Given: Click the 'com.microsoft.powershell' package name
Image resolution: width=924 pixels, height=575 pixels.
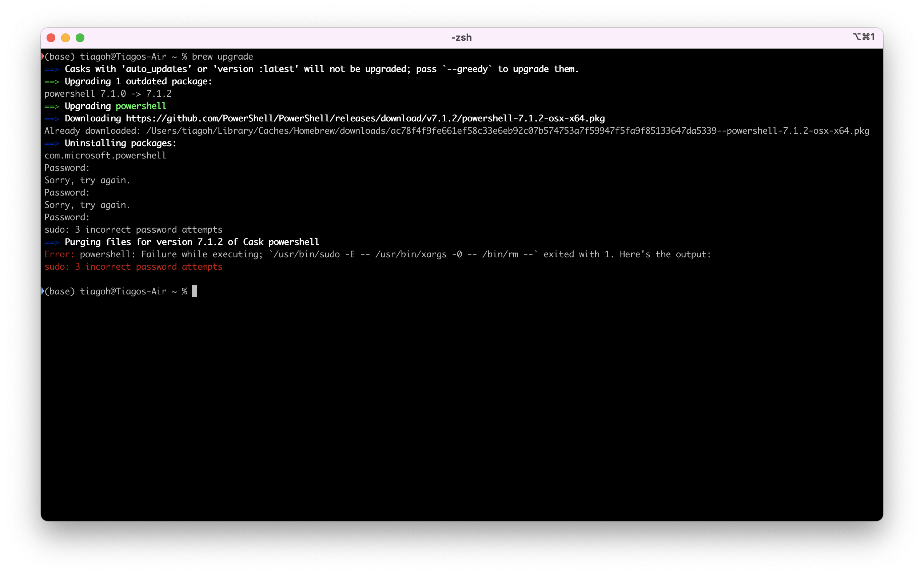Looking at the screenshot, I should pos(105,155).
